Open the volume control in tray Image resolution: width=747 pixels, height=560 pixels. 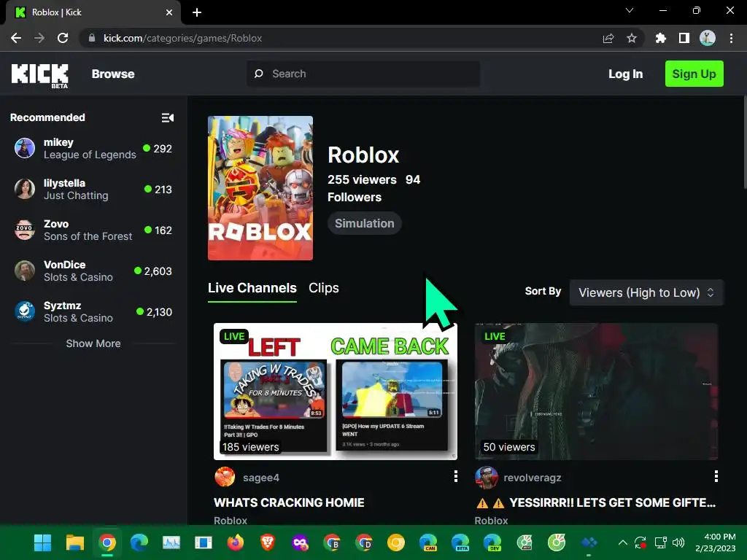pyautogui.click(x=678, y=542)
